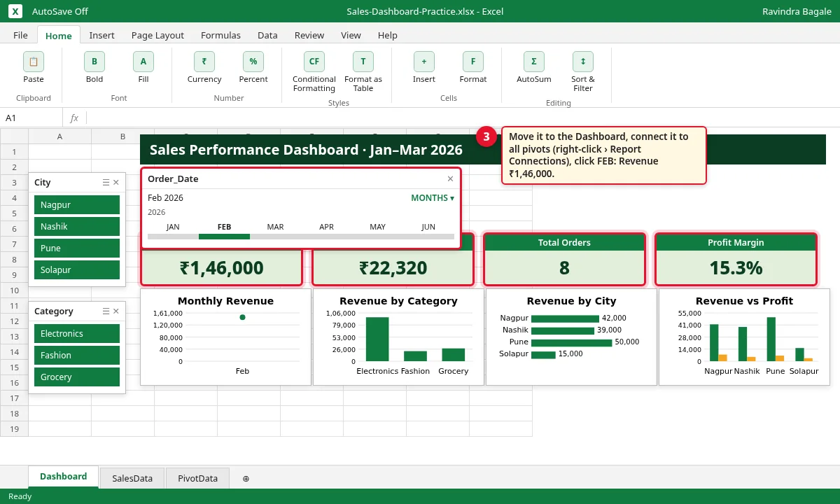Select column B header
Image resolution: width=840 pixels, height=504 pixels.
[x=122, y=136]
